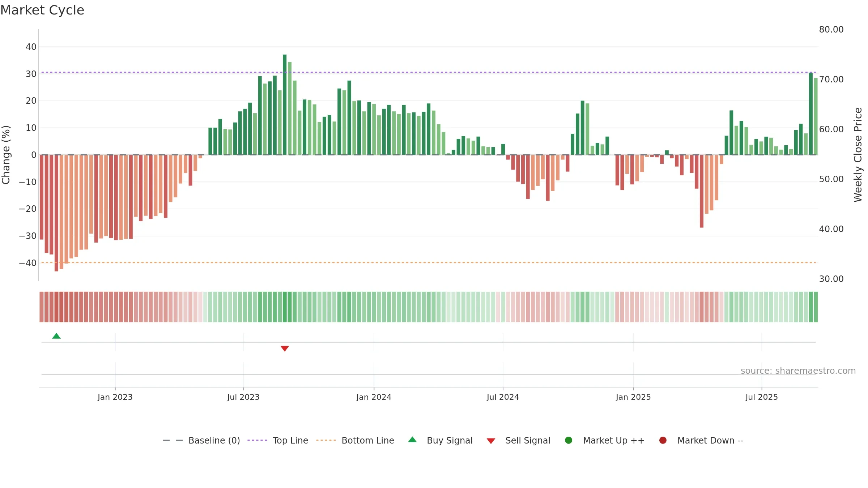Click the brightest green heatmap cell above the sell signal
The width and height of the screenshot is (868, 488).
click(x=285, y=307)
